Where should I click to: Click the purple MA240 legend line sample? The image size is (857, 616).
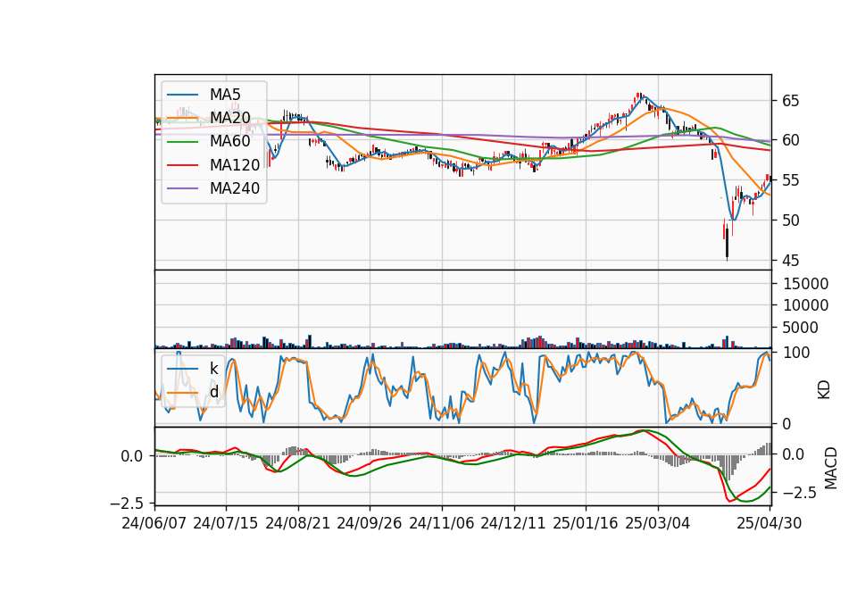click(x=182, y=189)
